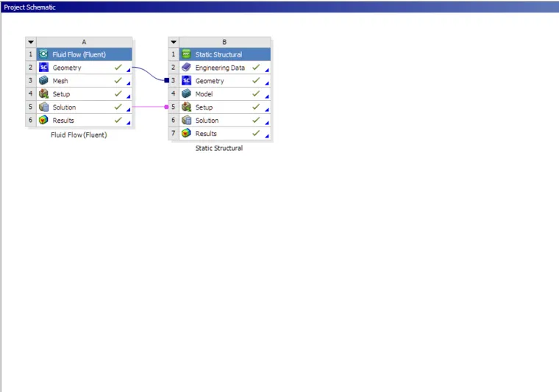Click the Mesh cell icon in system A
The width and height of the screenshot is (559, 392).
tap(43, 81)
